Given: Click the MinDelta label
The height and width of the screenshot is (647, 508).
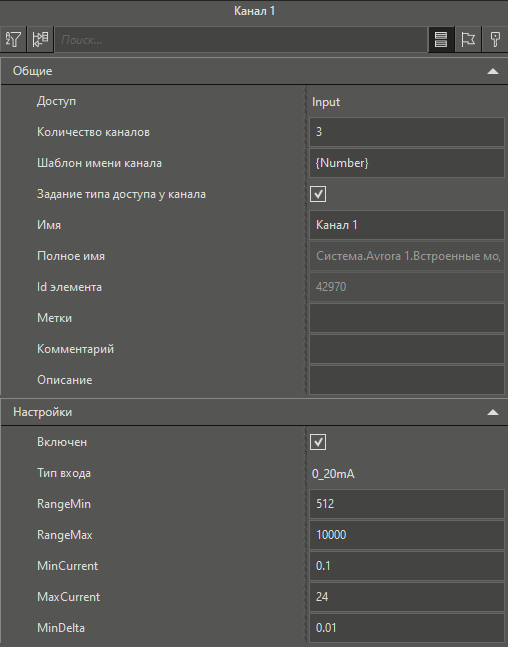Looking at the screenshot, I should coord(61,628).
